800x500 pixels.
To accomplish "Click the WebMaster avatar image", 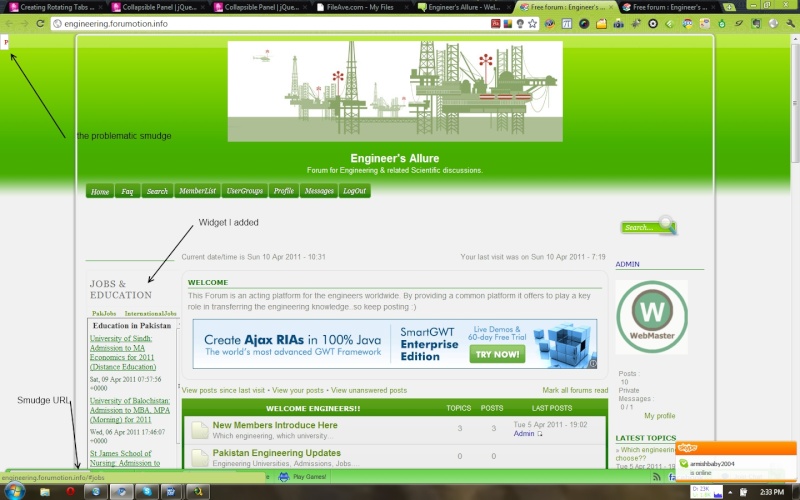I will tap(652, 317).
